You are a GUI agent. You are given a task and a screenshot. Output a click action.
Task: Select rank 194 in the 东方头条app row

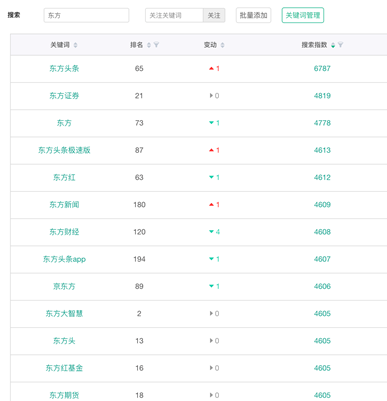[139, 259]
